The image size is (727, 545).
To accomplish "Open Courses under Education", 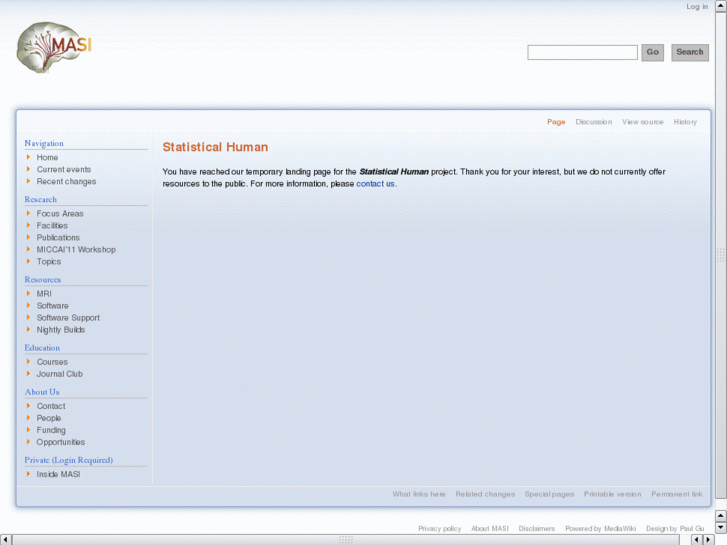I will click(x=52, y=362).
